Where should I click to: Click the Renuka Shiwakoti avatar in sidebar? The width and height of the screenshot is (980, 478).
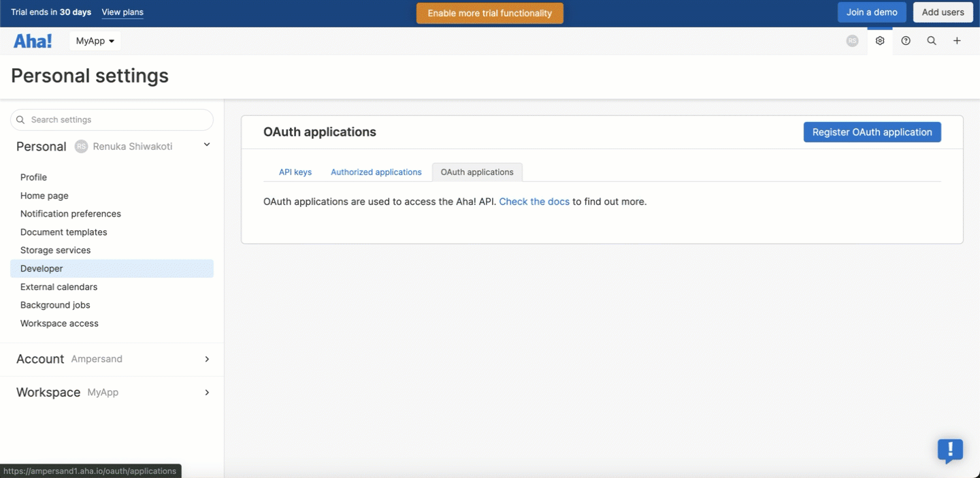click(x=81, y=146)
